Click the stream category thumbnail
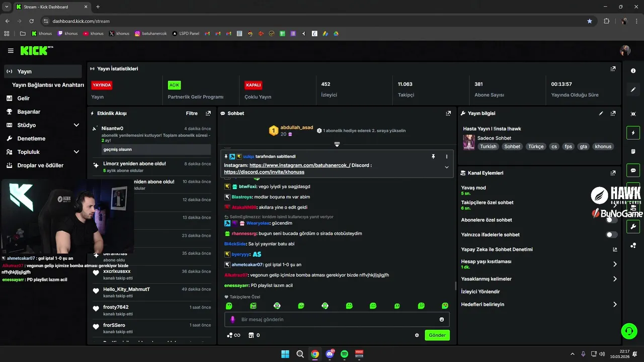This screenshot has height=362, width=644. [x=469, y=142]
